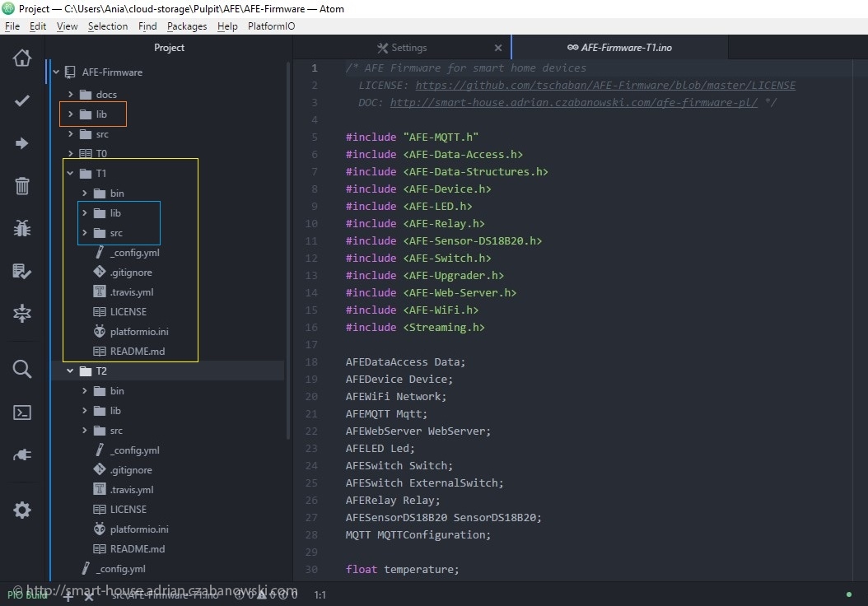This screenshot has height=606, width=868.
Task: Expand the docs folder
Action: [70, 94]
